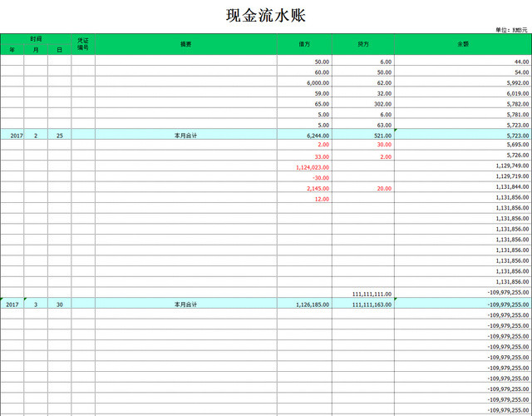Click the 贷方 column header
This screenshot has height=416, width=532.
pos(363,44)
